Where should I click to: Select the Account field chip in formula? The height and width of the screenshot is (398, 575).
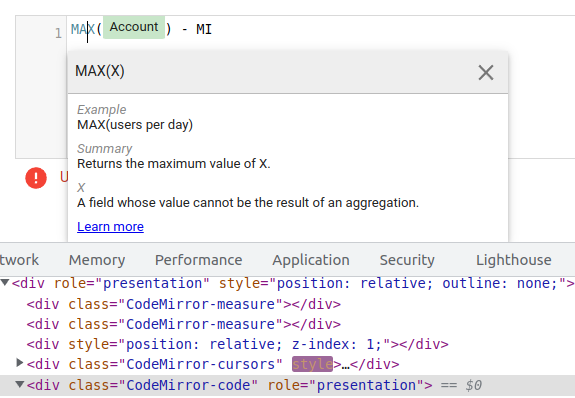click(134, 27)
